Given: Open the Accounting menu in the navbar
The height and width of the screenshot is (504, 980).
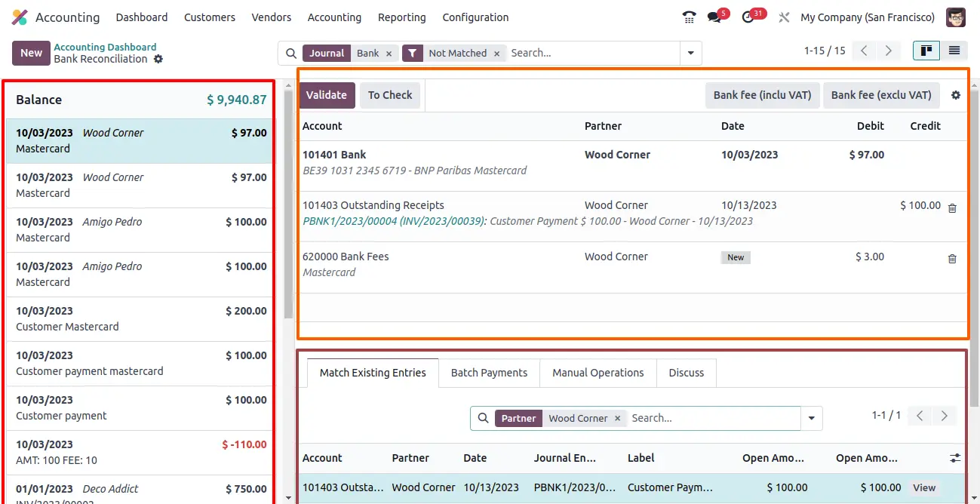Looking at the screenshot, I should (334, 17).
